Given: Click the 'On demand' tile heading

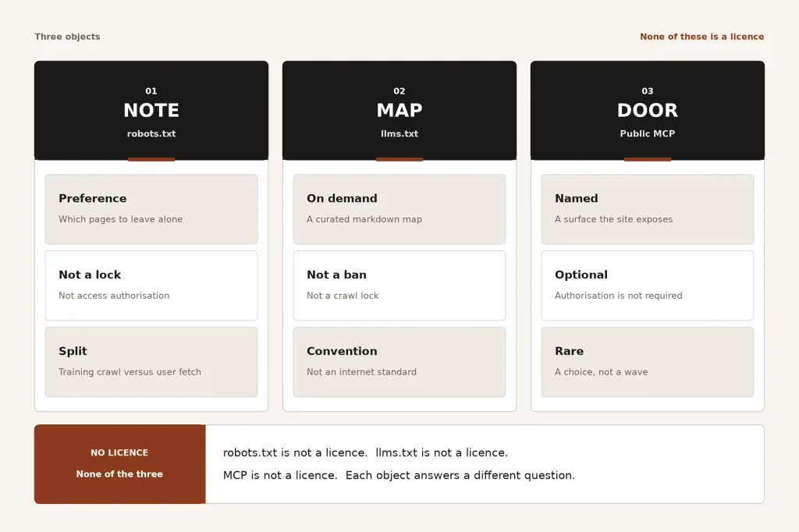Looking at the screenshot, I should pos(342,198).
